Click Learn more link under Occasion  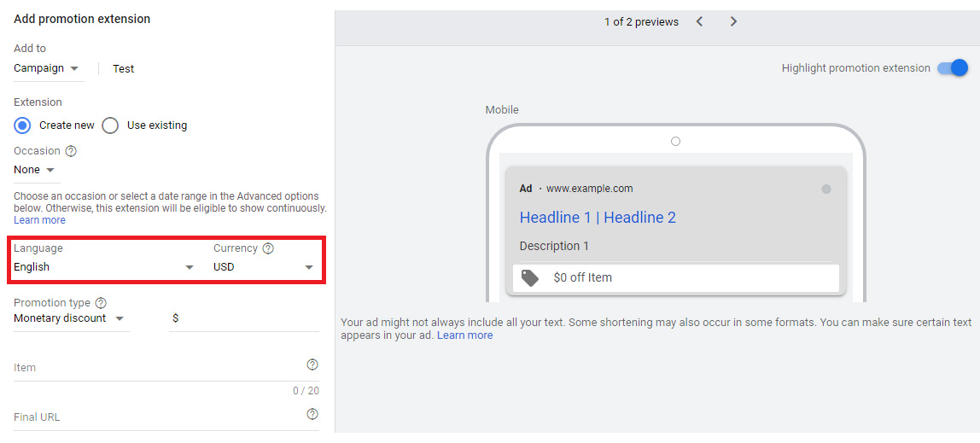pos(39,220)
